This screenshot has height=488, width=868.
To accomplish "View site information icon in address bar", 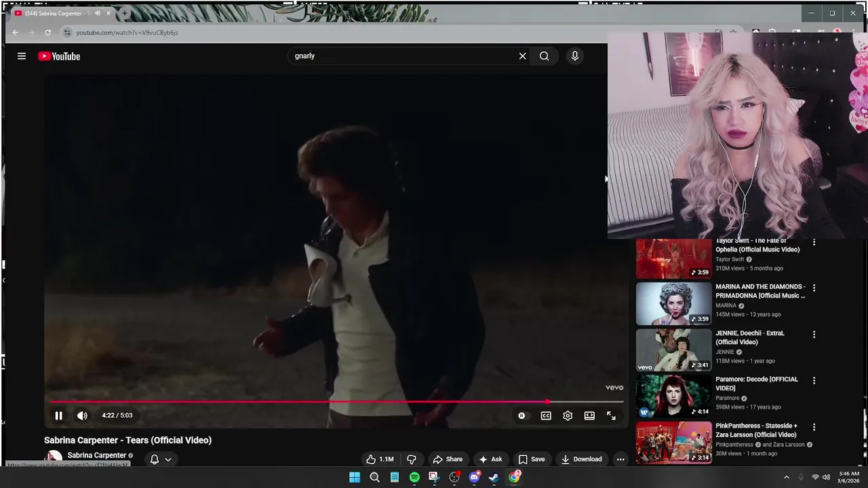I will (66, 33).
